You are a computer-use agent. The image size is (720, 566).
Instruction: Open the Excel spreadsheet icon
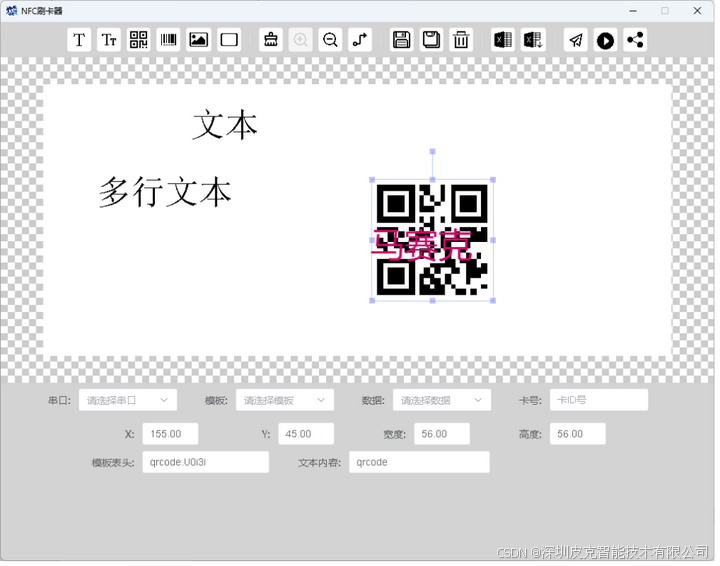coord(503,40)
